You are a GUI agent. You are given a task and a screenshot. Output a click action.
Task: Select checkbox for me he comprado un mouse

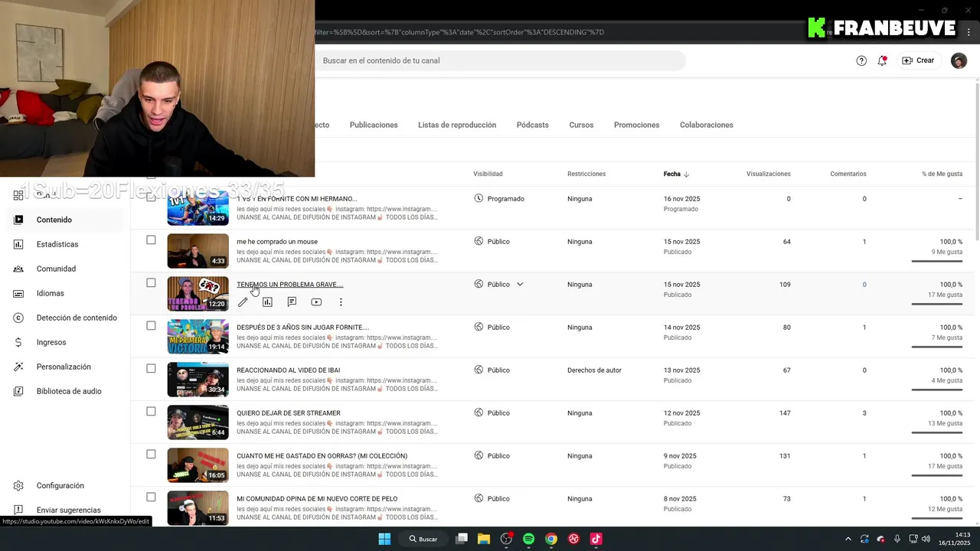coord(151,240)
